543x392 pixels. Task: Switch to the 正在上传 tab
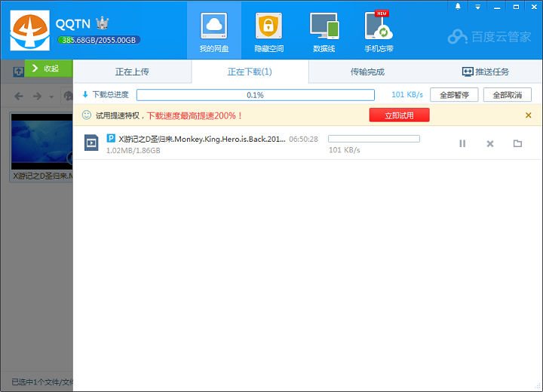coord(132,72)
